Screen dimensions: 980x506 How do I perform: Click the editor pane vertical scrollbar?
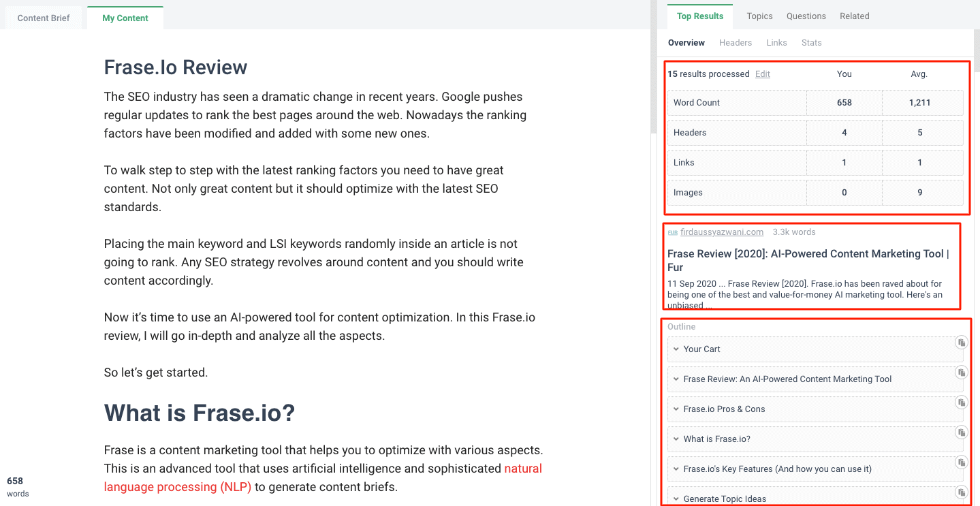653,68
